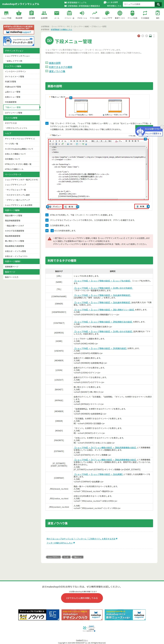Open 新管理画面マニュアル header link
Viewport: 164px width, 644px height.
77,2
